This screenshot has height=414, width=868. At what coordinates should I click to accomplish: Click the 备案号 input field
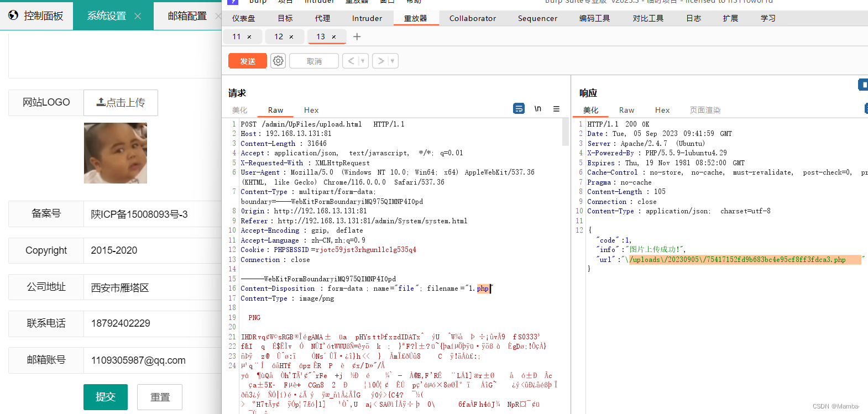pos(153,214)
